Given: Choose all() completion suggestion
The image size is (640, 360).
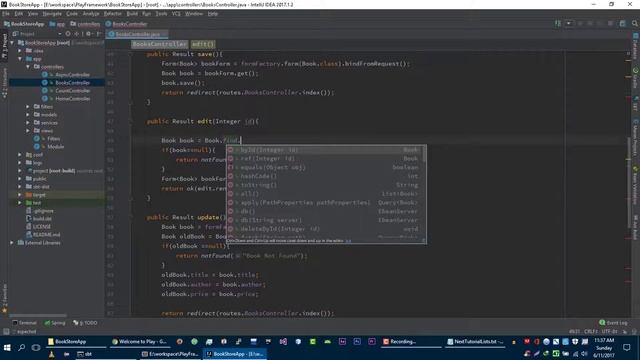Looking at the screenshot, I should click(x=323, y=194).
